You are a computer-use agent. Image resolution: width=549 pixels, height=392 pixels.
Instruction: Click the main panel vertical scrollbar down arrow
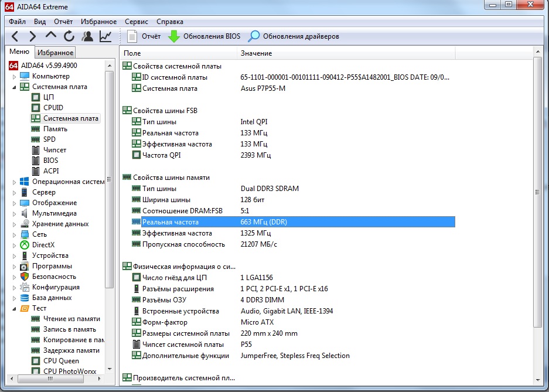pos(538,380)
